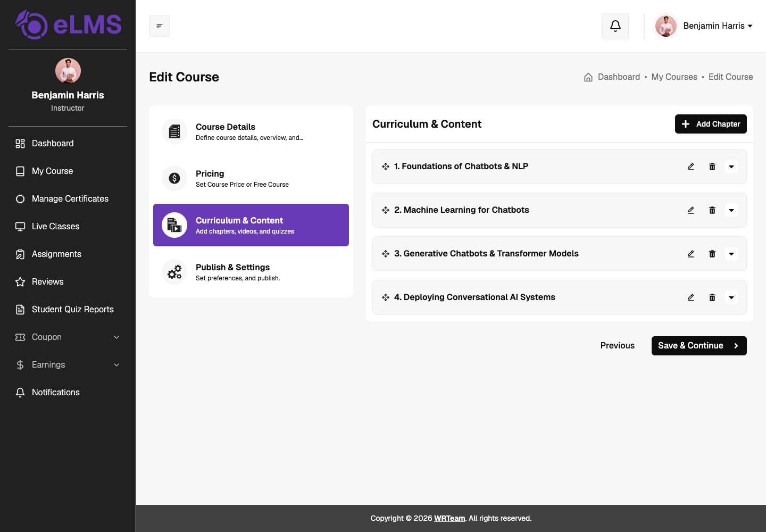Expand chapter 3 Generative Chatbots & Transformer Models
This screenshot has height=532, width=766.
(x=731, y=254)
